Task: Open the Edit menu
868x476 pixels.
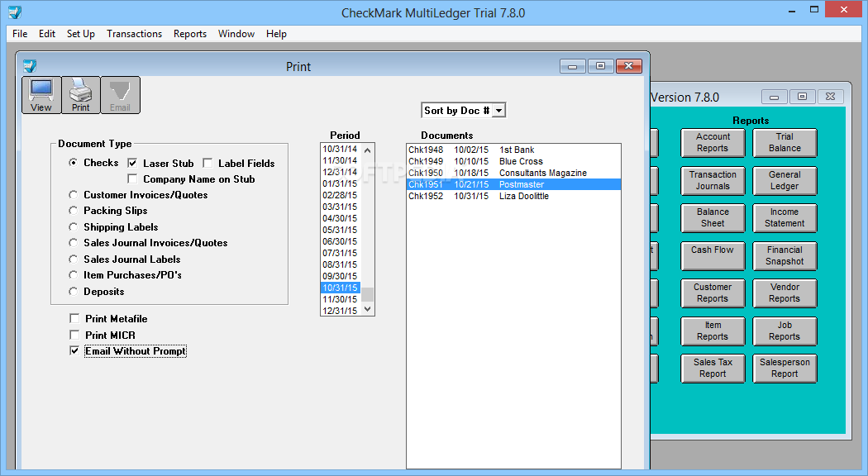Action: (x=47, y=34)
